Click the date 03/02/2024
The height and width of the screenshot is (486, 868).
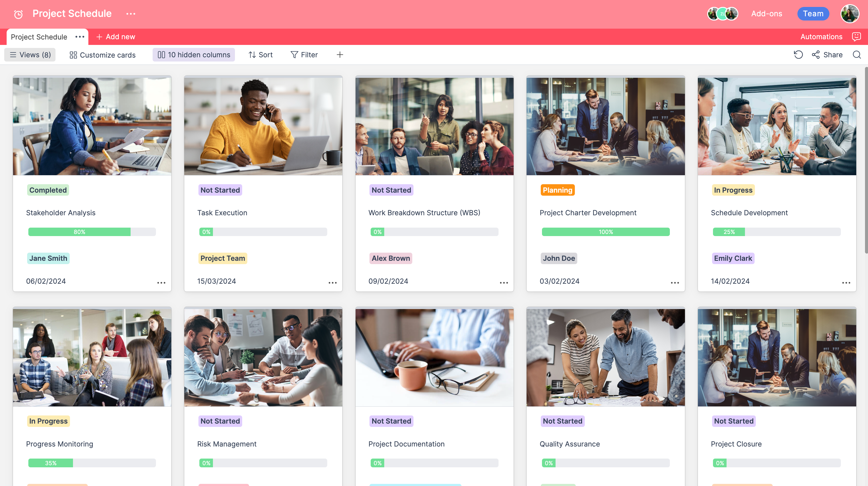[x=559, y=281]
